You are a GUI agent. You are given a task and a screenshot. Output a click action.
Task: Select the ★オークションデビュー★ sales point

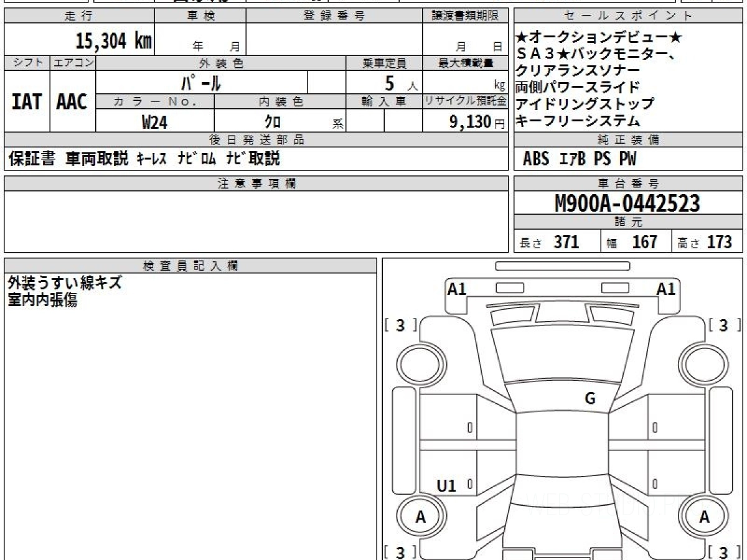[x=599, y=39]
